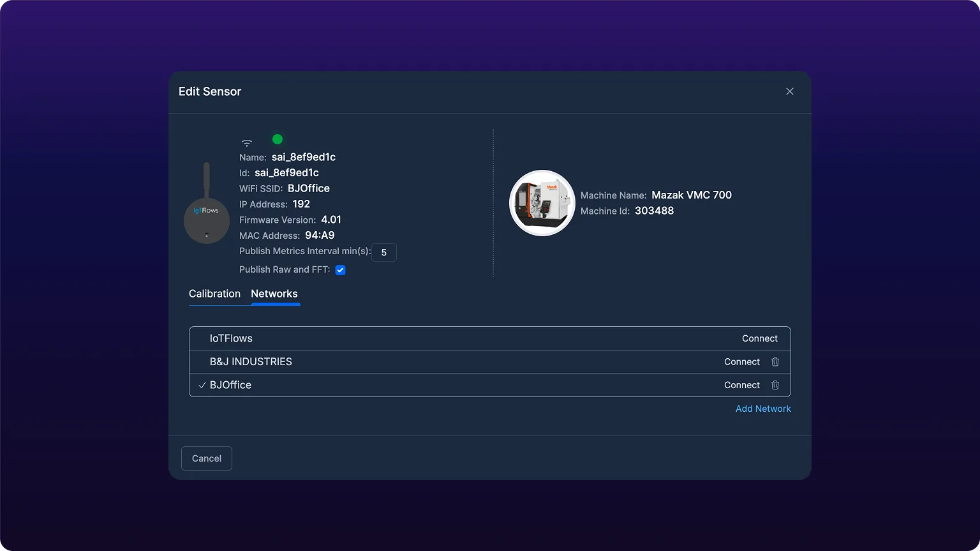This screenshot has width=980, height=551.
Task: Click the Firmware Version 4.01 value
Action: click(331, 220)
